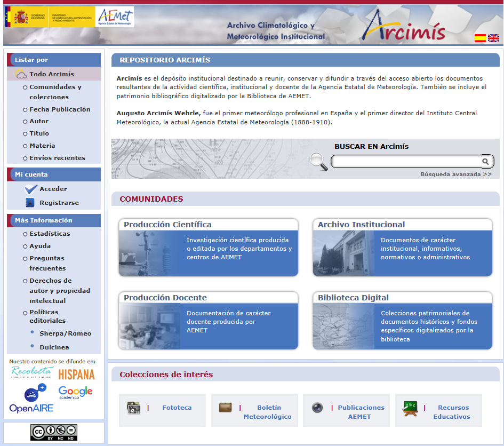Browse Comunidades y colecciones

pos(55,92)
